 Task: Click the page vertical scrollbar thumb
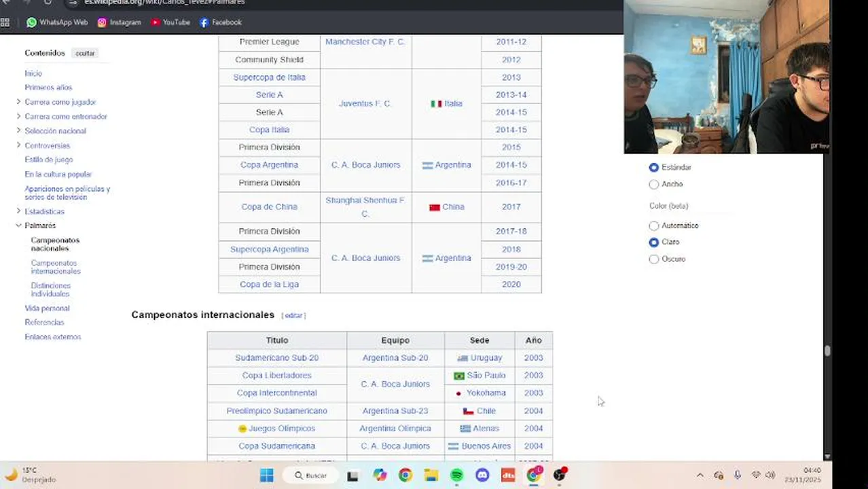[827, 351]
